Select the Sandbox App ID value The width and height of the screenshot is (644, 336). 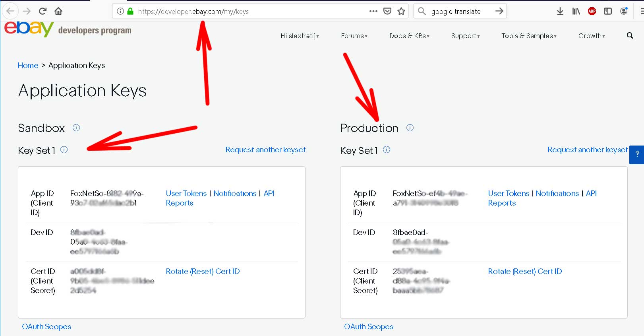[x=107, y=198]
